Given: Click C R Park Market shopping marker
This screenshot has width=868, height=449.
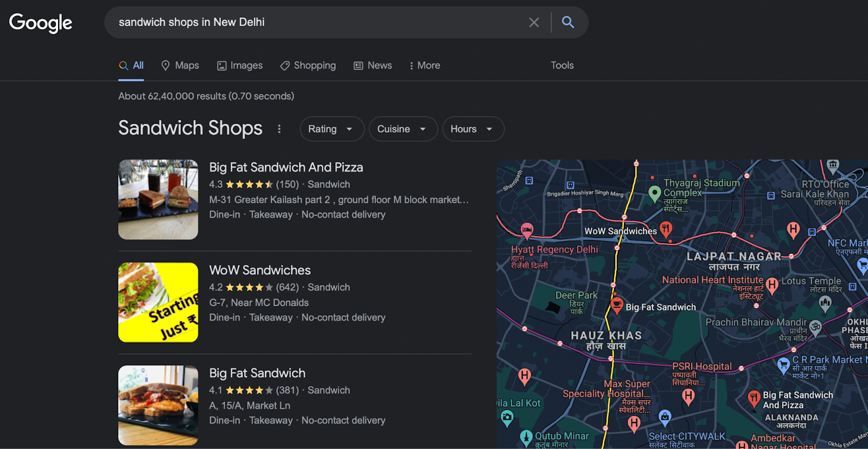Looking at the screenshot, I should pos(783,365).
